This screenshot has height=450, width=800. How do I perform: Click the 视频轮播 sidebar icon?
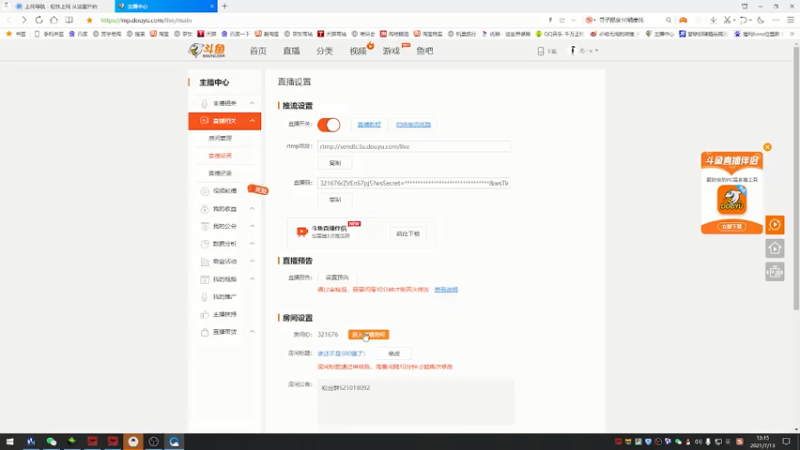pyautogui.click(x=205, y=191)
